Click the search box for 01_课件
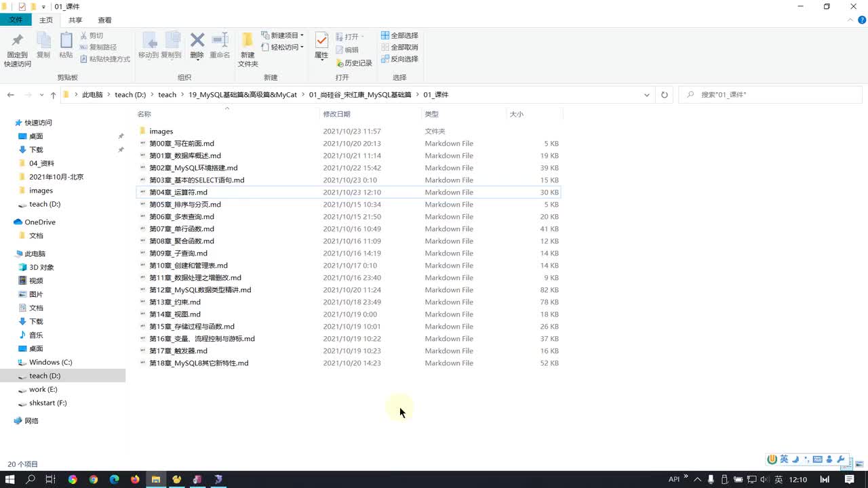868x488 pixels. [770, 95]
